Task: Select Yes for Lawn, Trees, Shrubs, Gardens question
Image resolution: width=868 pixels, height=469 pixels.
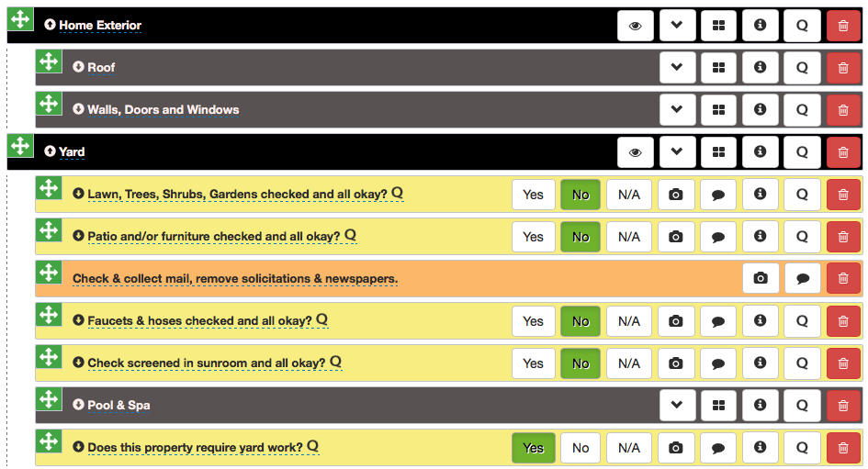Action: tap(533, 195)
